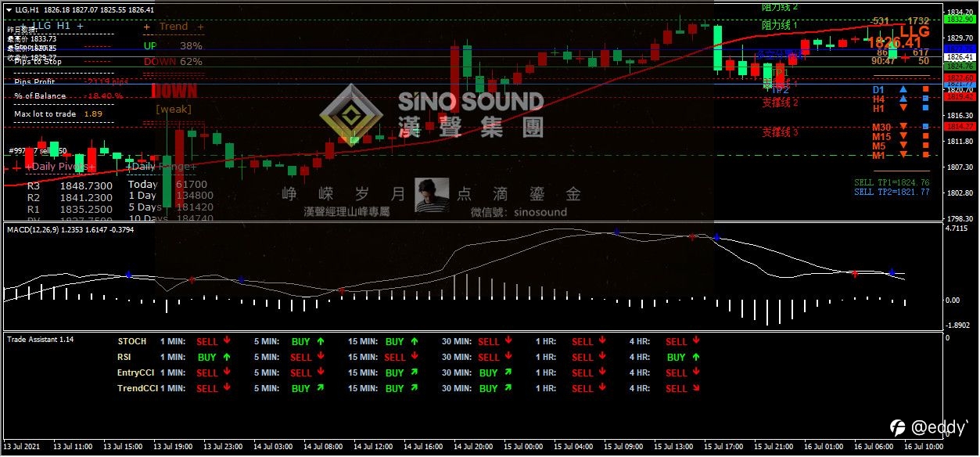This screenshot has height=457, width=980.
Task: Click the green 1824.76 price label
Action: point(958,67)
